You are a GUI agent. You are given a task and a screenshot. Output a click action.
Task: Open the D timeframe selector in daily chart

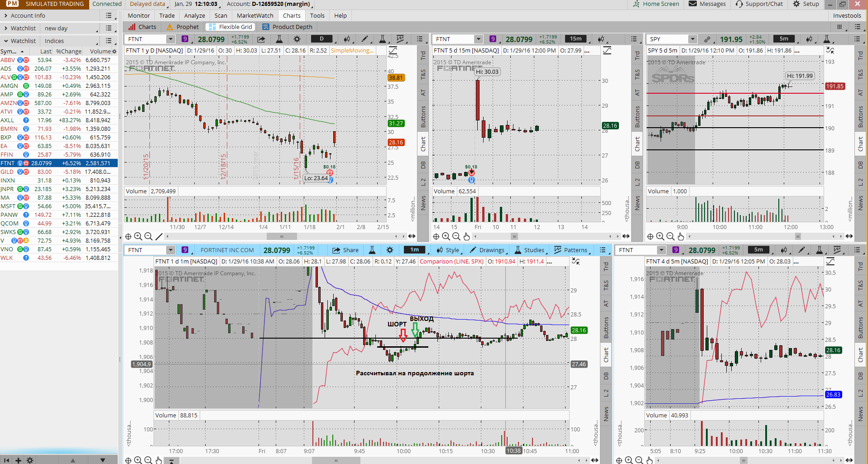(322, 39)
